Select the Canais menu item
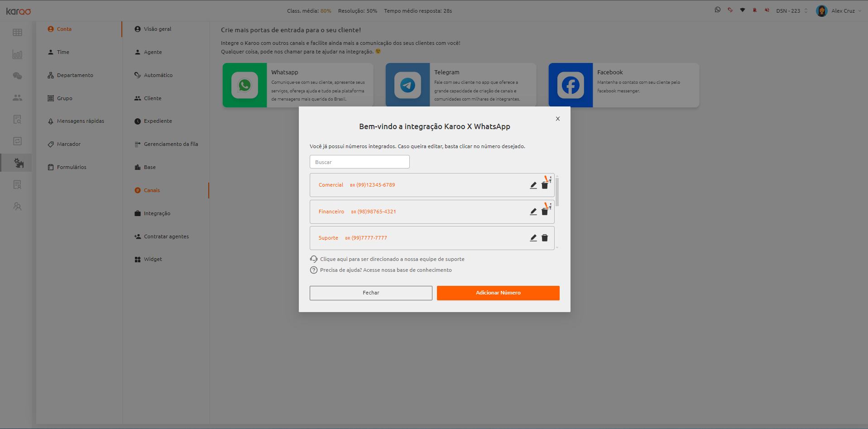This screenshot has width=868, height=429. click(x=152, y=190)
